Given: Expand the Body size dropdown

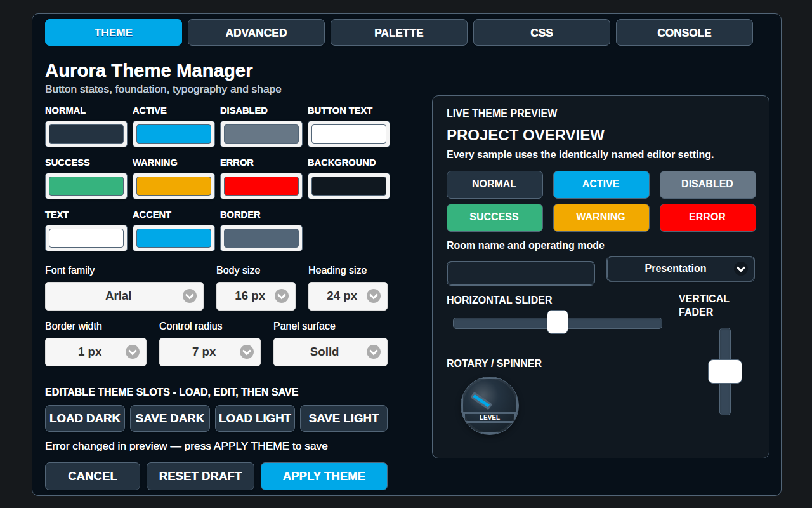Looking at the screenshot, I should click(256, 296).
